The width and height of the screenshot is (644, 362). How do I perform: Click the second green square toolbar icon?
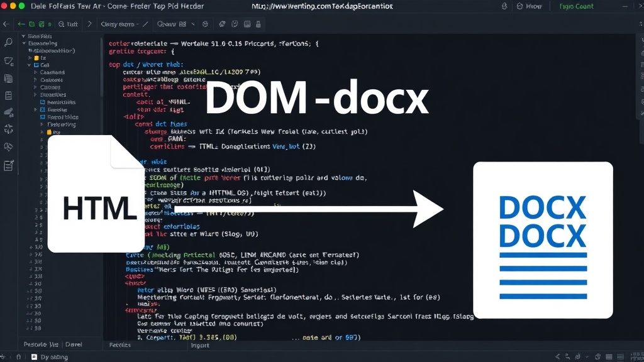coord(42,25)
